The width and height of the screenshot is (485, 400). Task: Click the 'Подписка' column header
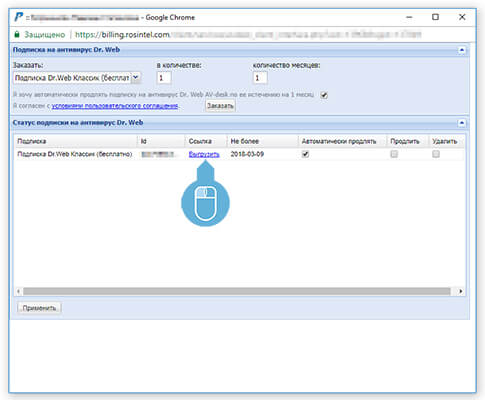[76, 141]
